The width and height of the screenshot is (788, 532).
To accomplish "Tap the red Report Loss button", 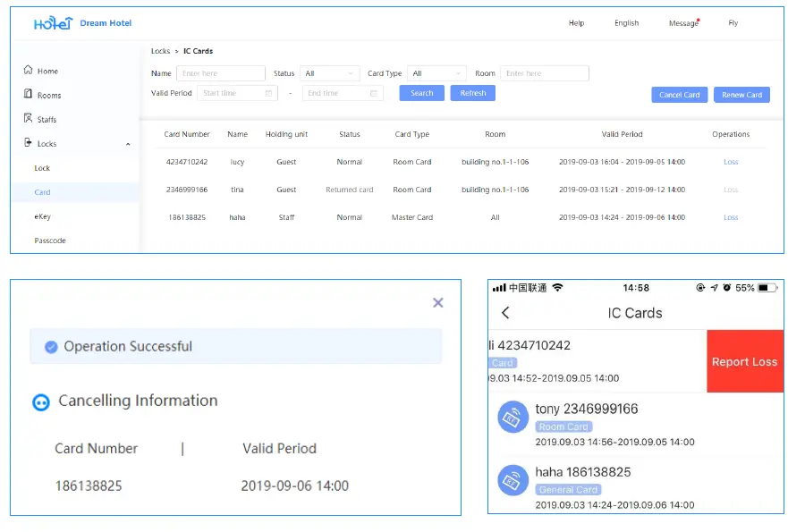I will (744, 362).
